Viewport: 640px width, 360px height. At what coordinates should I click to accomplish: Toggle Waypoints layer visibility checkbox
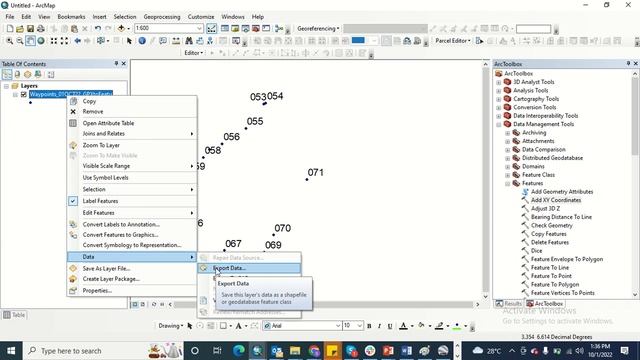click(24, 94)
